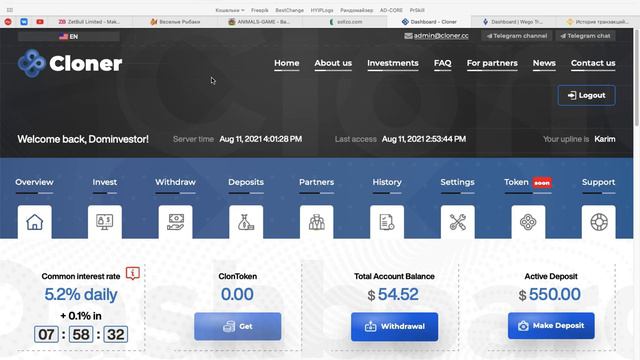Click the blue pinned browser tab icon
The width and height of the screenshot is (640, 360).
[x=24, y=22]
